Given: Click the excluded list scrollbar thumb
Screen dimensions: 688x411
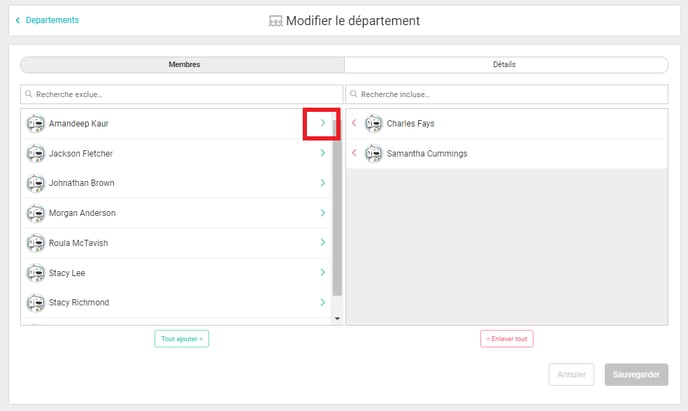Looking at the screenshot, I should tap(337, 206).
